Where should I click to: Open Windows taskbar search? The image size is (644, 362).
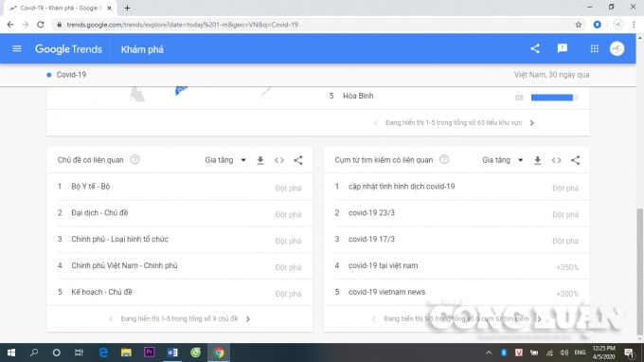34,353
